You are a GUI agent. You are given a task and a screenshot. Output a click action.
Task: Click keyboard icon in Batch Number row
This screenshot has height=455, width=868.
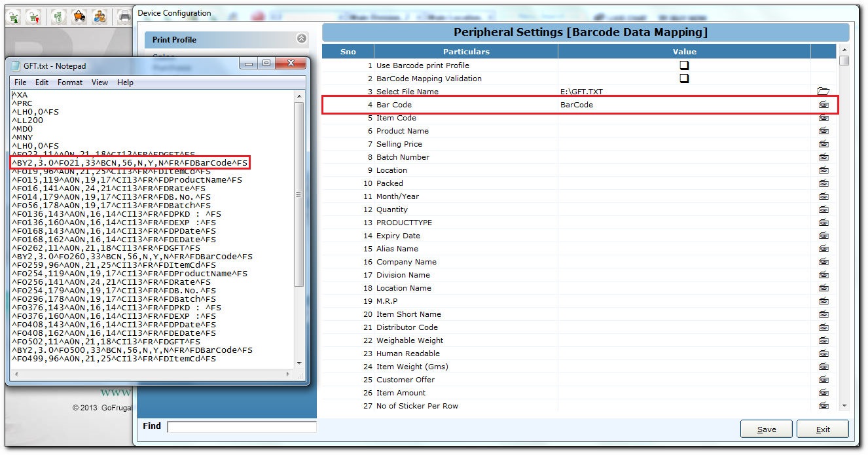(823, 157)
